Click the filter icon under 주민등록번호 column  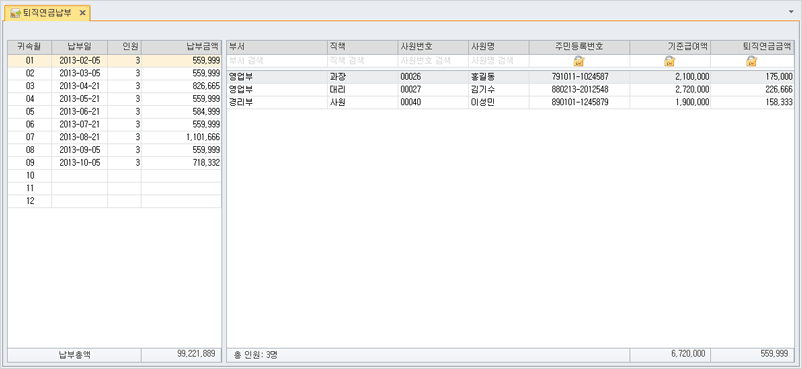pyautogui.click(x=579, y=61)
